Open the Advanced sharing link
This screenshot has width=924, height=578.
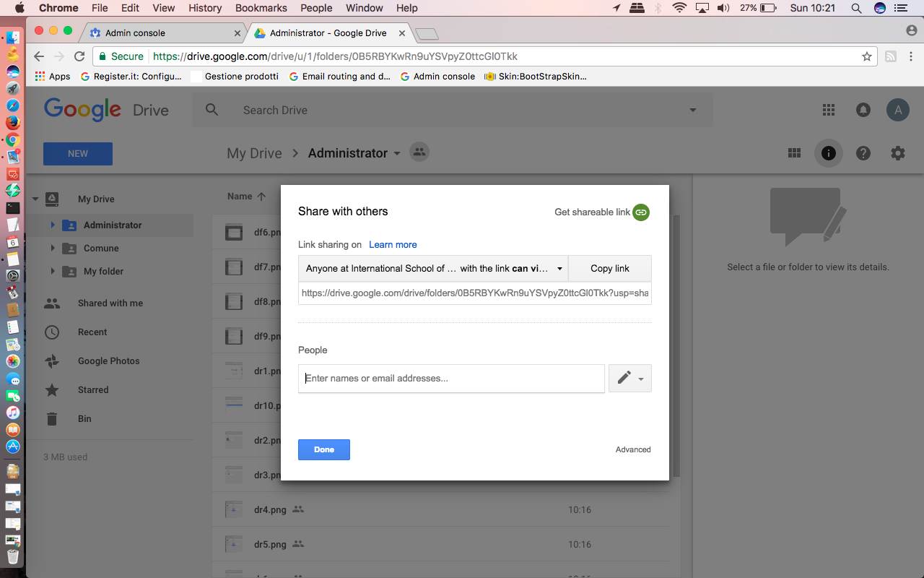pos(633,449)
